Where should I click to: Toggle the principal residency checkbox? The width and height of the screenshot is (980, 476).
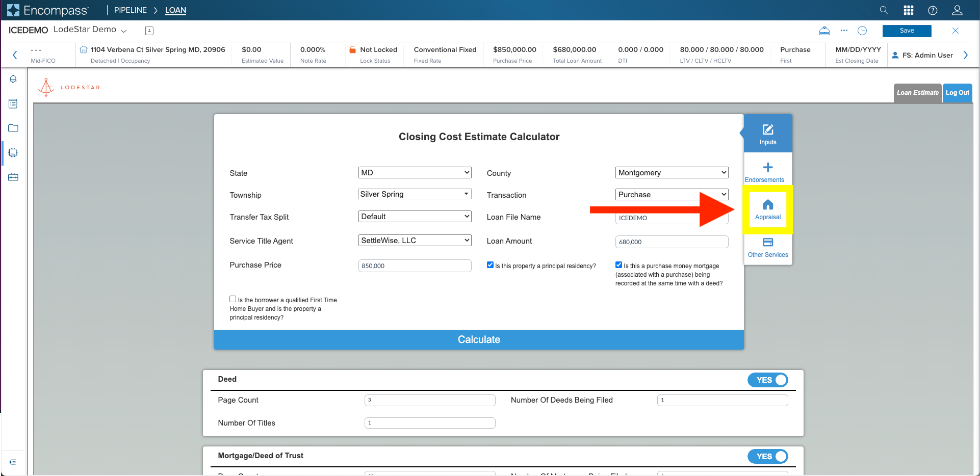tap(490, 265)
